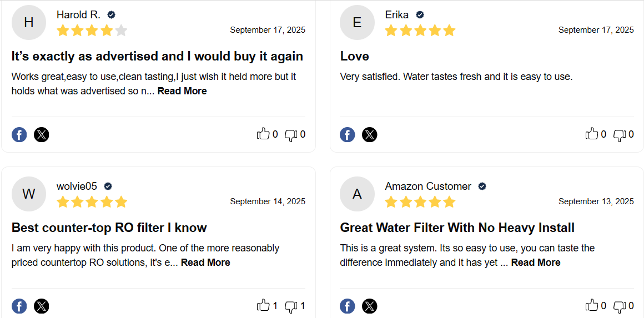644x318 pixels.
Task: Share Amazon Customer's review on Facebook
Action: 348,306
